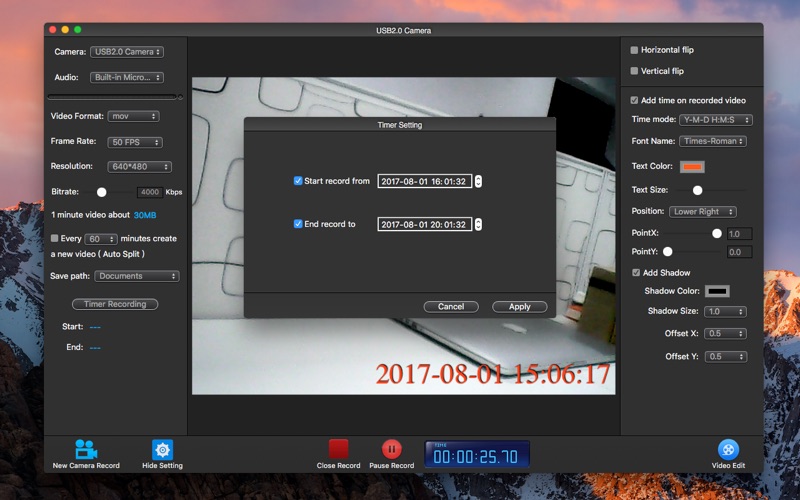
Task: Open the Audio dropdown showing Built-in Micro
Action: pos(127,78)
